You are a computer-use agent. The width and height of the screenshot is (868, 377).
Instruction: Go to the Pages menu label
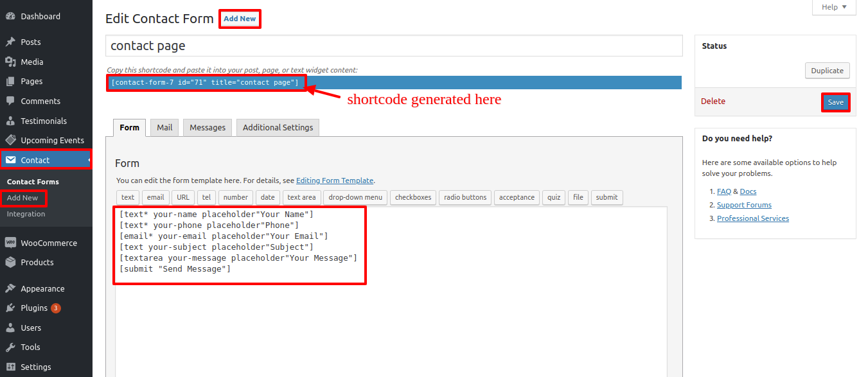31,82
